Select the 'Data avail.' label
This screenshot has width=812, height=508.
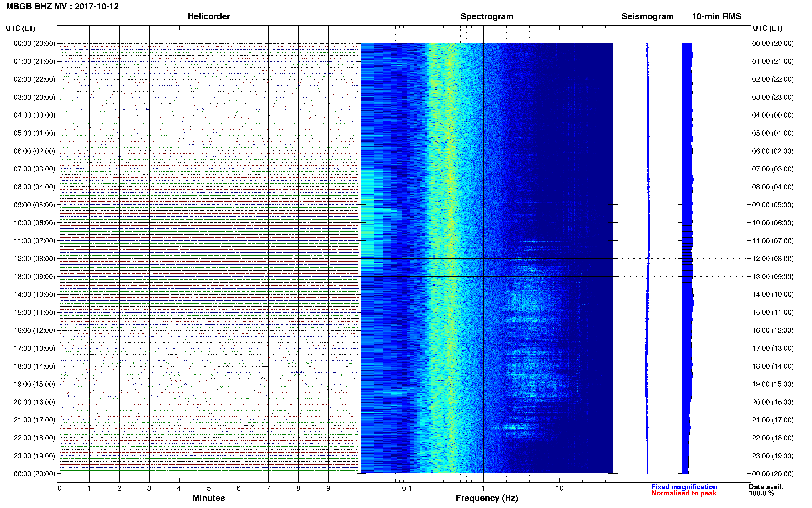click(766, 487)
